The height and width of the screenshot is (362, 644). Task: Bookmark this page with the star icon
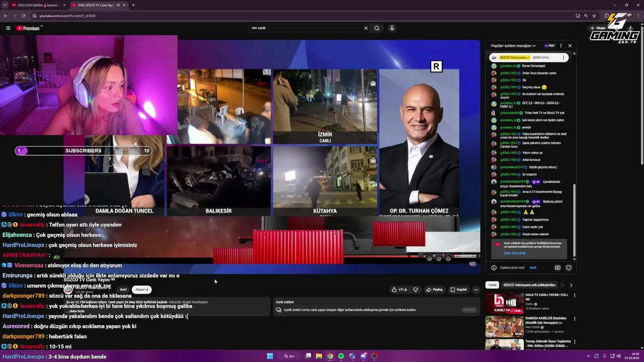click(594, 16)
